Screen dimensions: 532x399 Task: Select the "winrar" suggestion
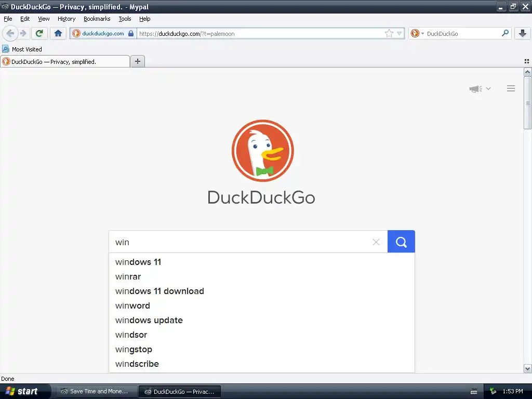pos(262,276)
